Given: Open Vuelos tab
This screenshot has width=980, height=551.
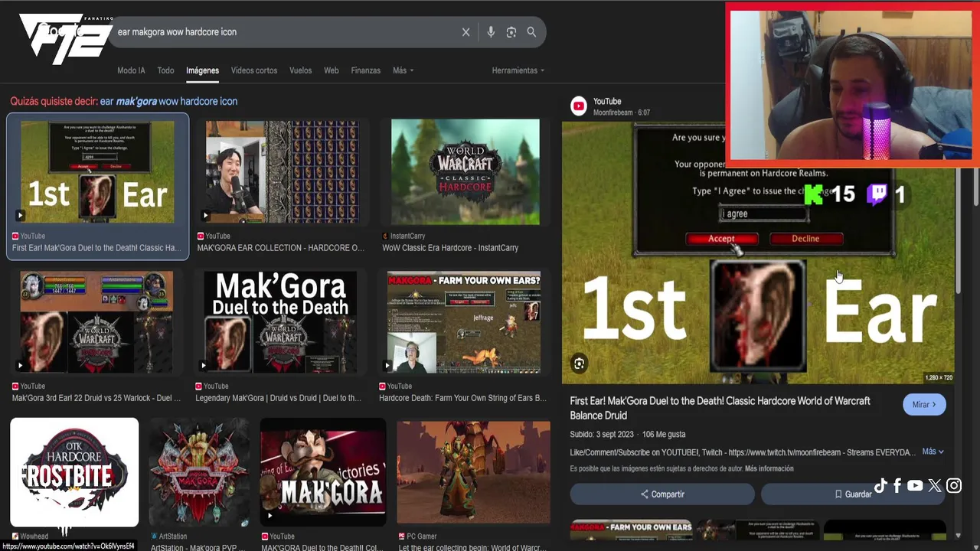Looking at the screenshot, I should (300, 70).
